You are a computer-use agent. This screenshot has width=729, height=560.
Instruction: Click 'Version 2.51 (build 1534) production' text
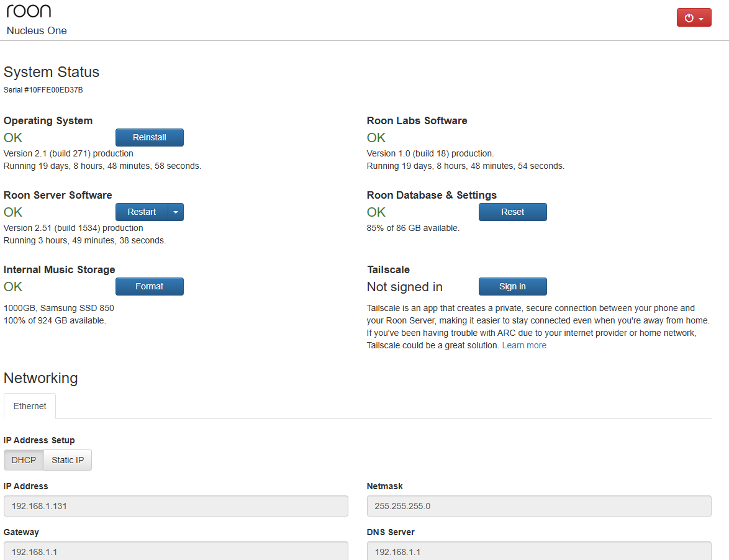coord(73,228)
